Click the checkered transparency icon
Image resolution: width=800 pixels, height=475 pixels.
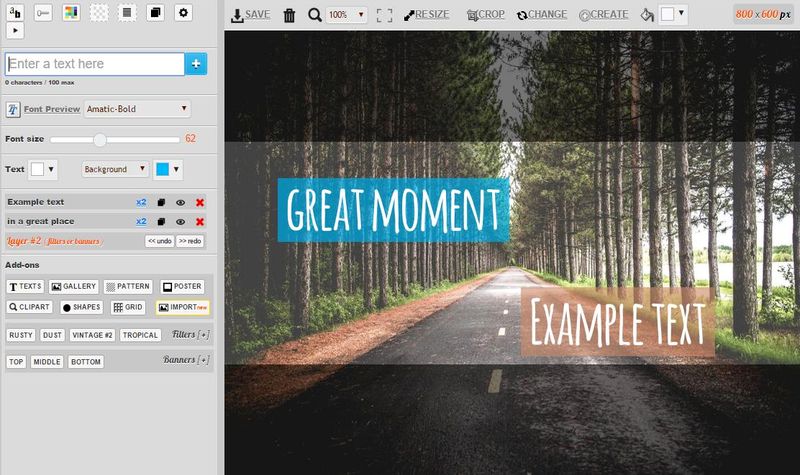tap(99, 13)
